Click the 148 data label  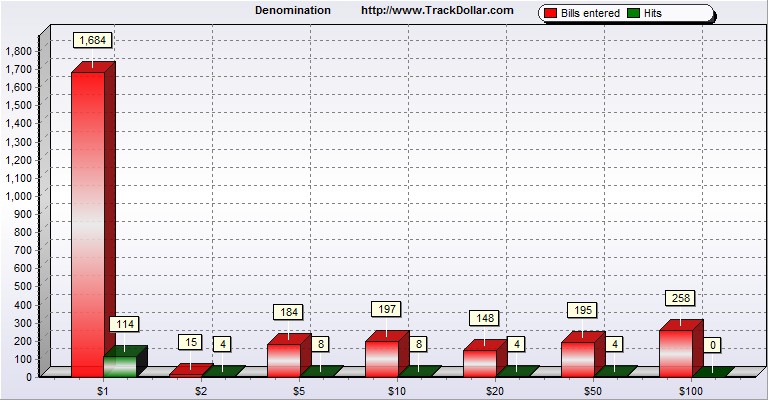(x=485, y=318)
